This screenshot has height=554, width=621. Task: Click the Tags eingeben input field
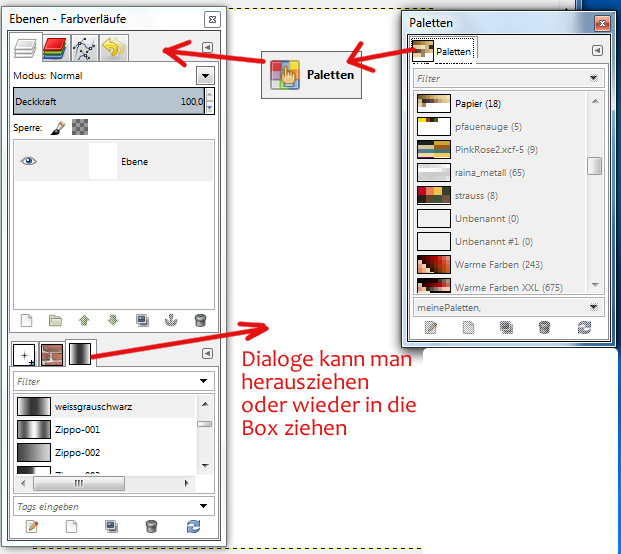(105, 506)
